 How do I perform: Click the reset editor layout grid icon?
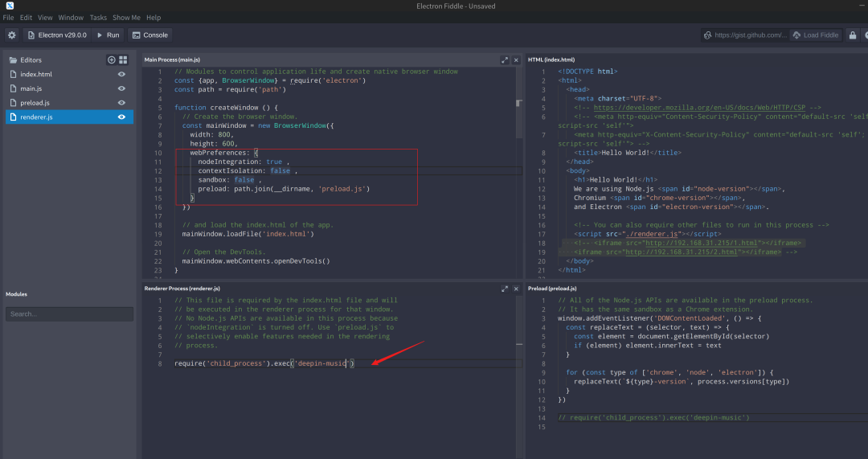123,60
